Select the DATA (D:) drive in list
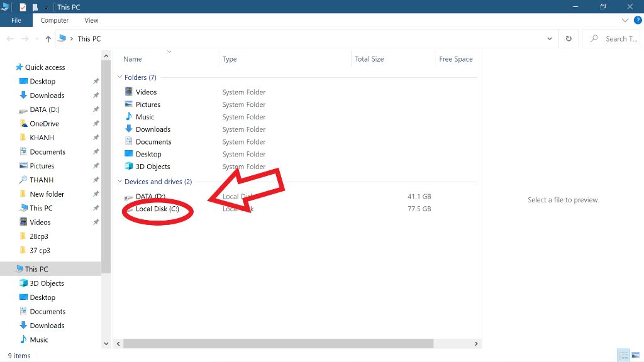This screenshot has width=644, height=362. pyautogui.click(x=150, y=196)
